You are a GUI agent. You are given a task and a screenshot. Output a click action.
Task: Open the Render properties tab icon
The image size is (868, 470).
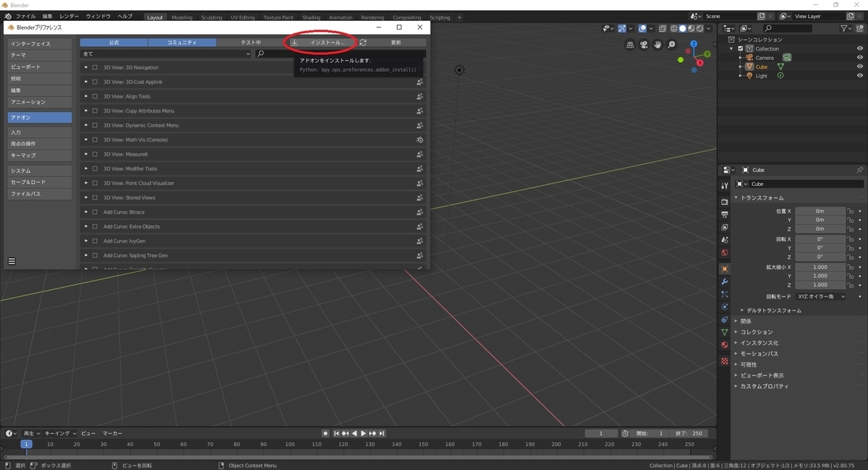pyautogui.click(x=724, y=202)
